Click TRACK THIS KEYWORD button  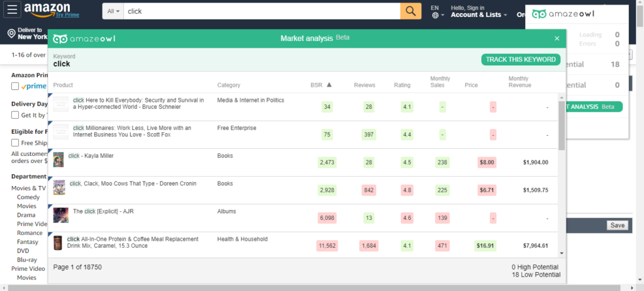(521, 60)
